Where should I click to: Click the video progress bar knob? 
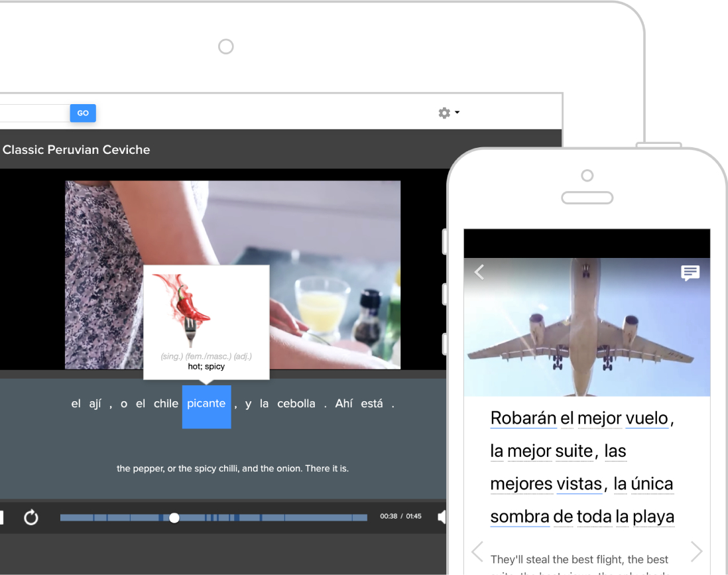(x=174, y=517)
